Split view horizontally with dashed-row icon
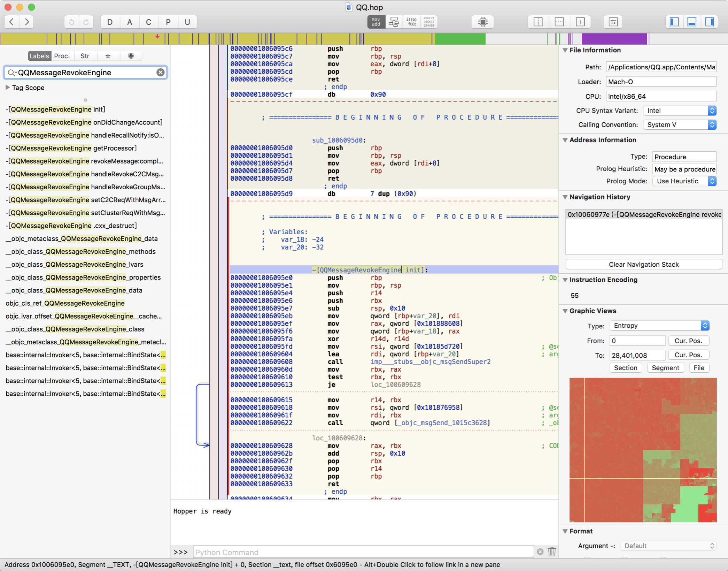The image size is (728, 571). 559,22
